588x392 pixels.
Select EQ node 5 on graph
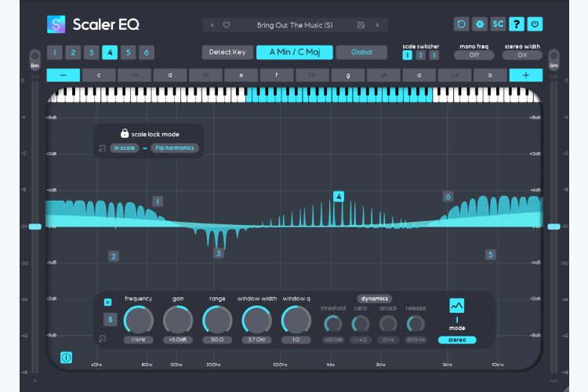(x=491, y=255)
